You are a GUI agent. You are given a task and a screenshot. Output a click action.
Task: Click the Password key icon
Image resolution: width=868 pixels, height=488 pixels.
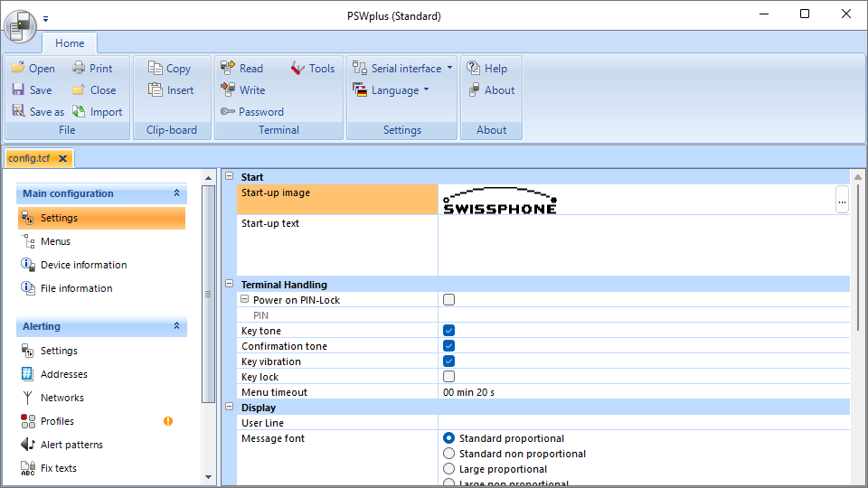pyautogui.click(x=228, y=112)
